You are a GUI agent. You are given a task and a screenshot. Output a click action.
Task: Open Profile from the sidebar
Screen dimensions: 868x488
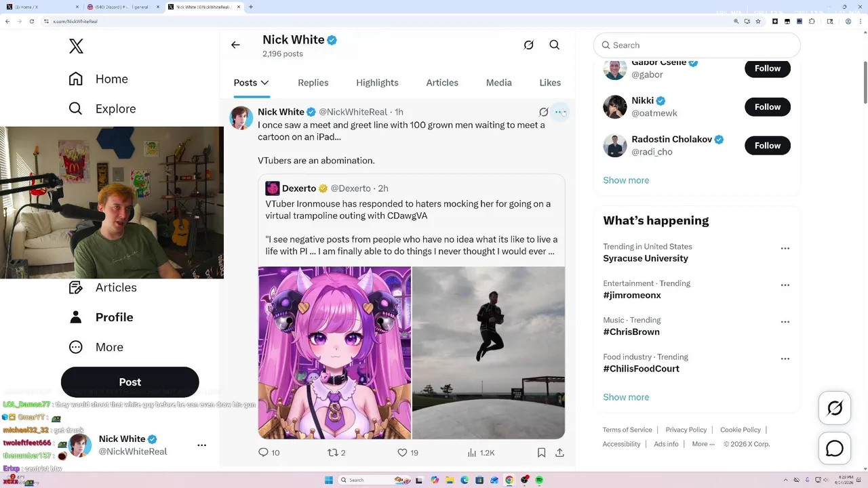click(x=101, y=317)
